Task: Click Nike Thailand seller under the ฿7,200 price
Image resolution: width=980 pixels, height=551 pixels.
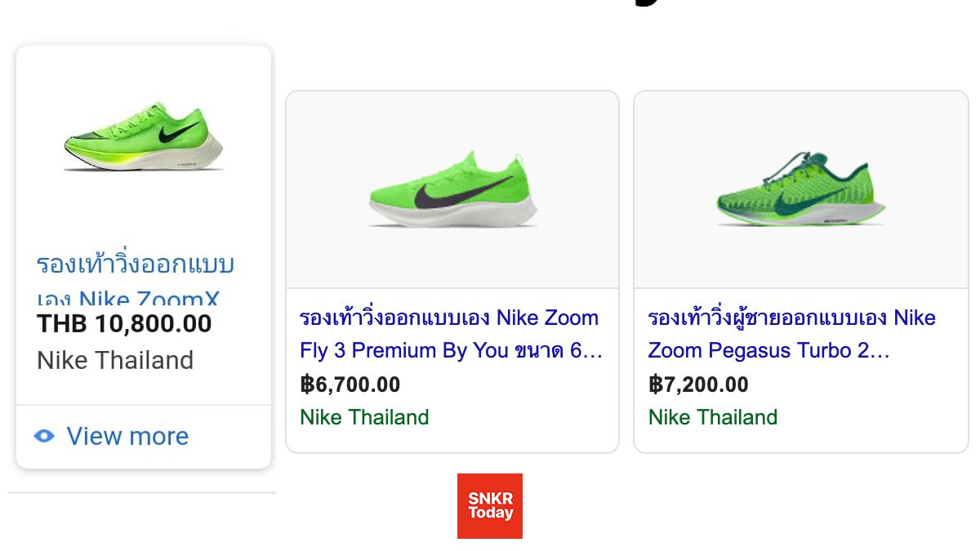Action: click(x=713, y=417)
